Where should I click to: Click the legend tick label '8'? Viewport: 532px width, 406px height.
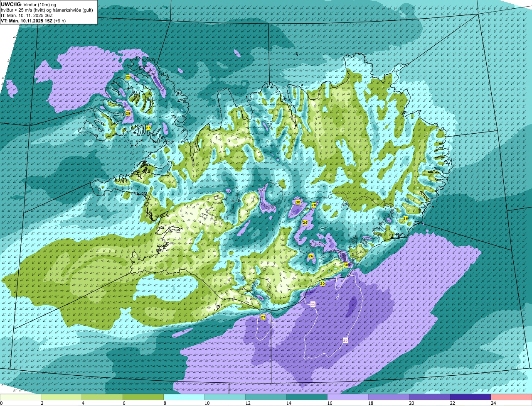pos(165,403)
